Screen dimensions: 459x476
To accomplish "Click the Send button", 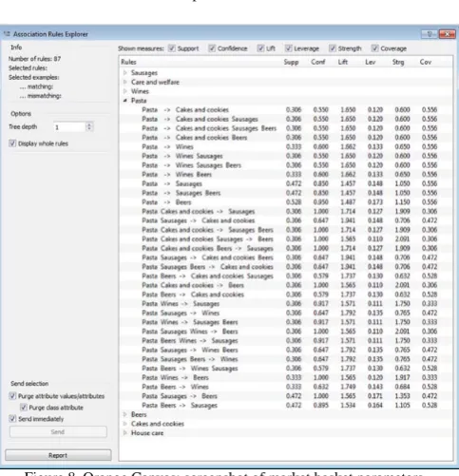I will (58, 432).
